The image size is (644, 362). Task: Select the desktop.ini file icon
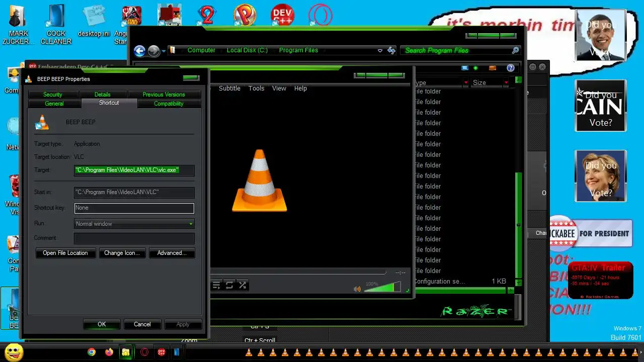coord(94,21)
